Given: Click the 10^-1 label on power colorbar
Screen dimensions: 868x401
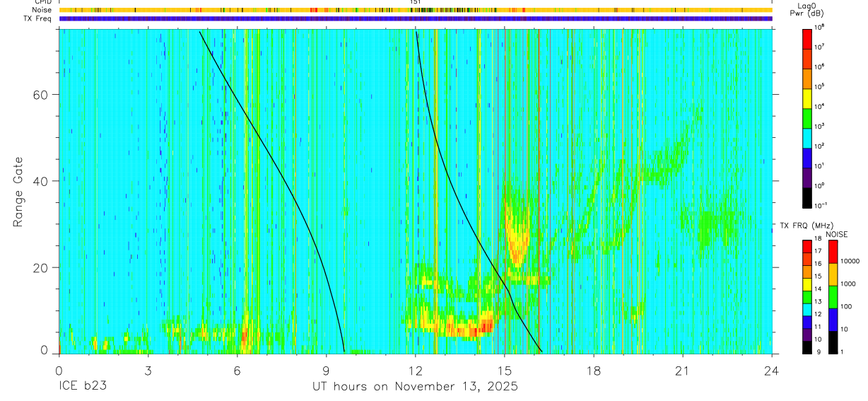Looking at the screenshot, I should tap(820, 205).
